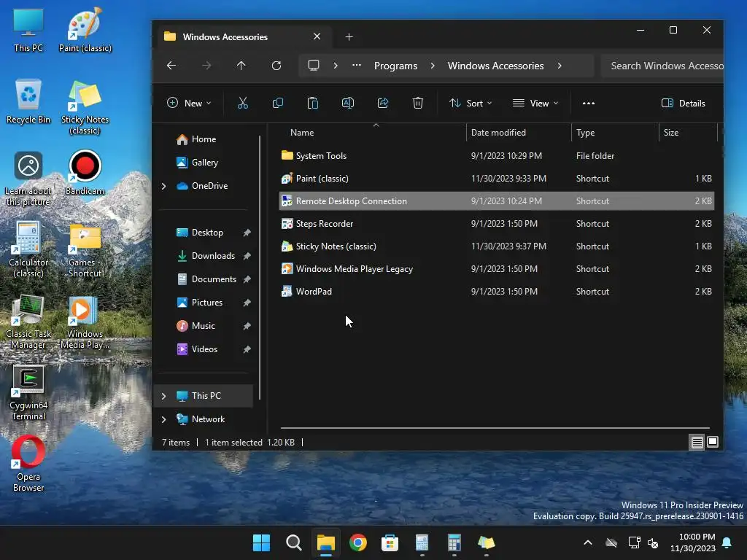747x560 pixels.
Task: Open Opera Browser desktop icon
Action: pos(28,463)
